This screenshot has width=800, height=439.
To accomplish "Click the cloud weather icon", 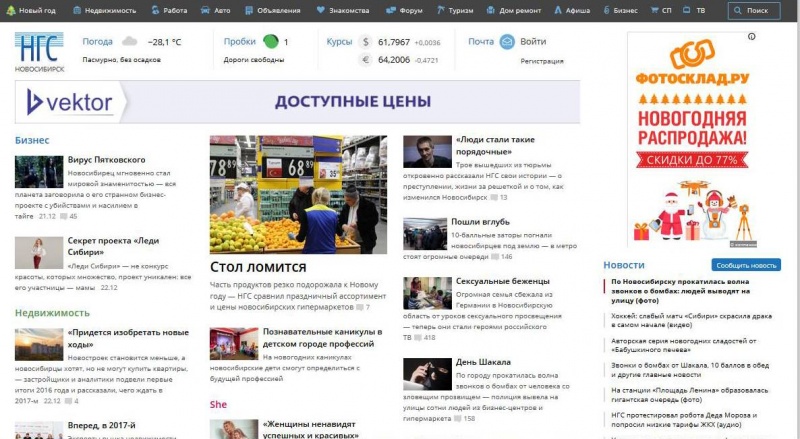I will (130, 42).
